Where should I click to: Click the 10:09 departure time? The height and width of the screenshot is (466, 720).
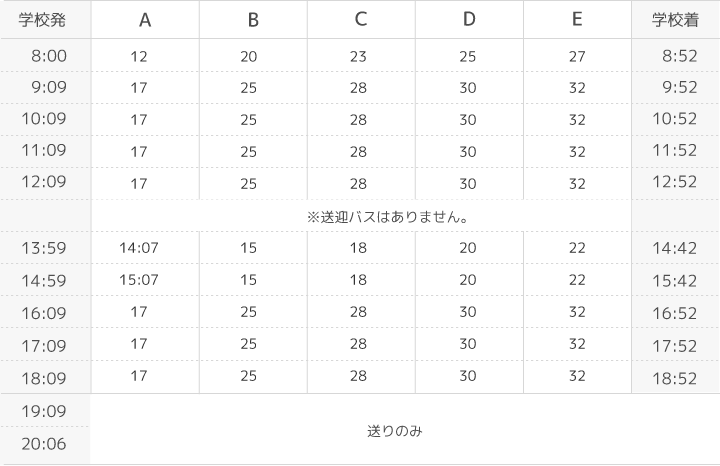click(44, 119)
